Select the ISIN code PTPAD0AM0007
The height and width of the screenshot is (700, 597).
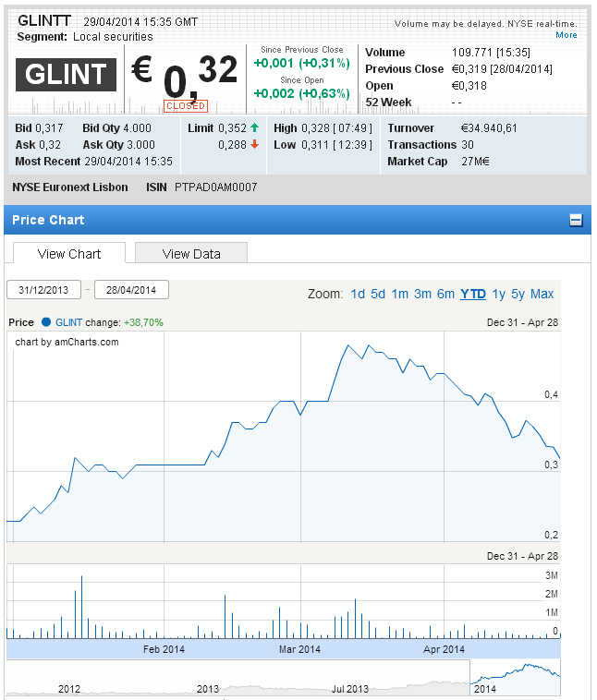(216, 187)
